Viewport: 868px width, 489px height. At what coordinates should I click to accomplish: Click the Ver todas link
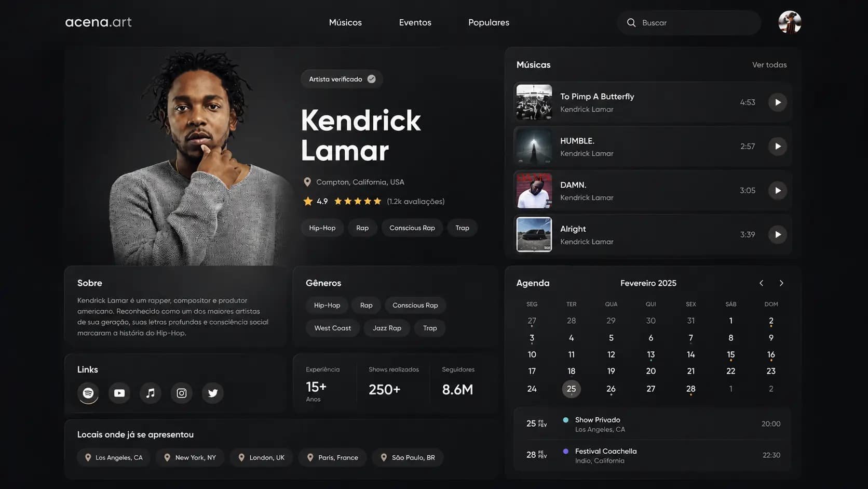coord(769,65)
